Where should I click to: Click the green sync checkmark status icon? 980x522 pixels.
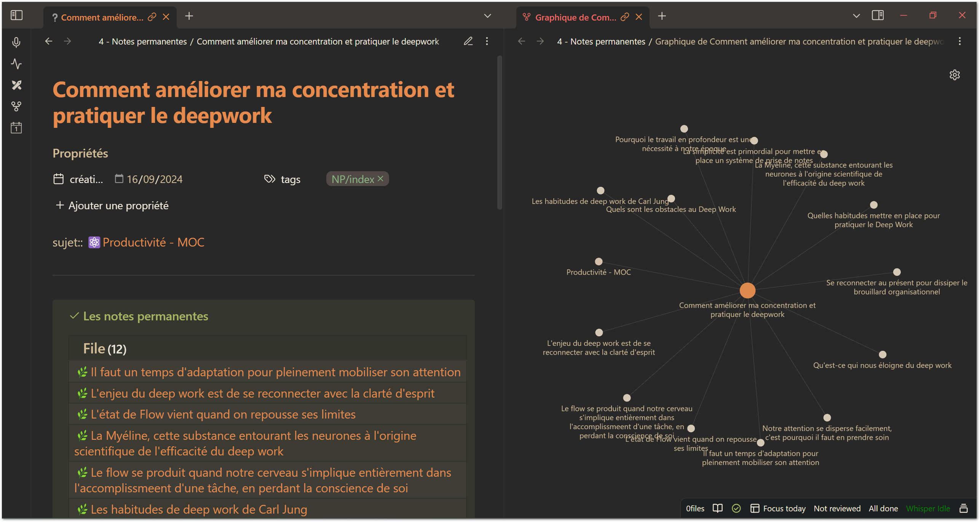(736, 508)
